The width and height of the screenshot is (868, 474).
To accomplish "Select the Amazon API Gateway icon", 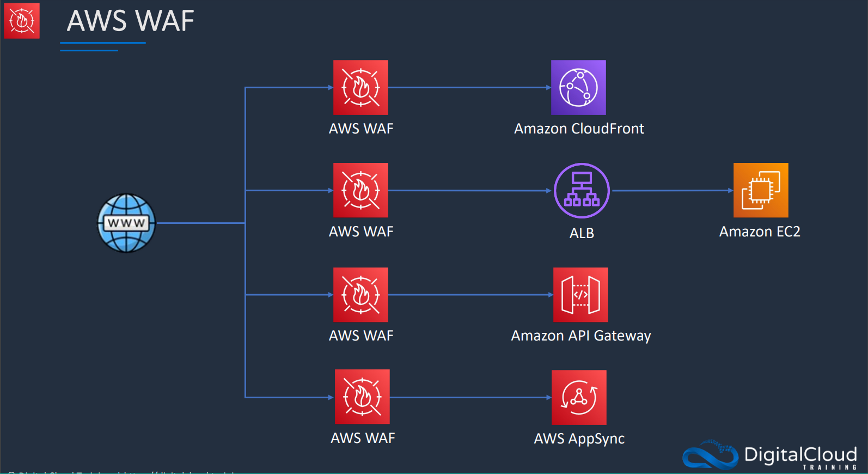I will pos(580,295).
